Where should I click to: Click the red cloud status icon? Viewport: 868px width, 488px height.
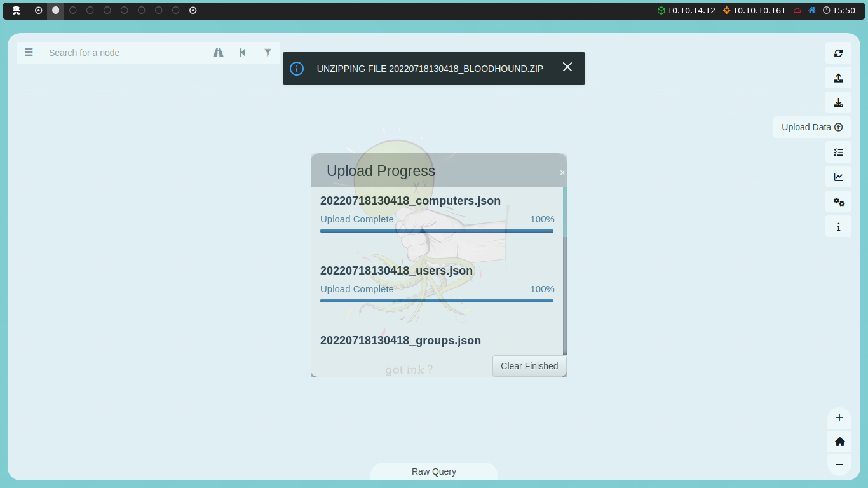(797, 11)
